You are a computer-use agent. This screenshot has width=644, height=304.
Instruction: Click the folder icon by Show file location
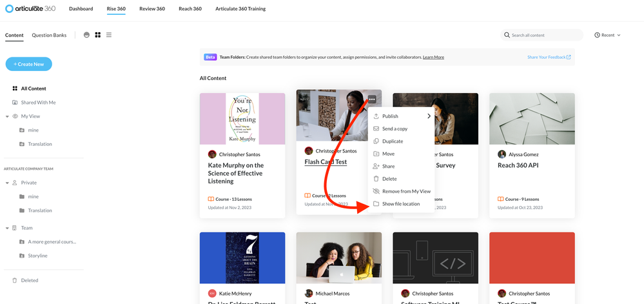pos(376,203)
